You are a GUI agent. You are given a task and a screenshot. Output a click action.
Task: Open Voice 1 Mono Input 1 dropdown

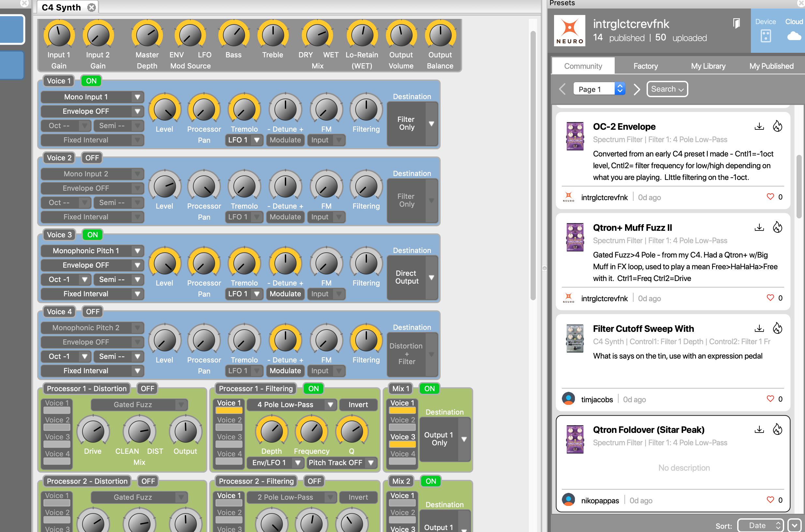point(92,97)
